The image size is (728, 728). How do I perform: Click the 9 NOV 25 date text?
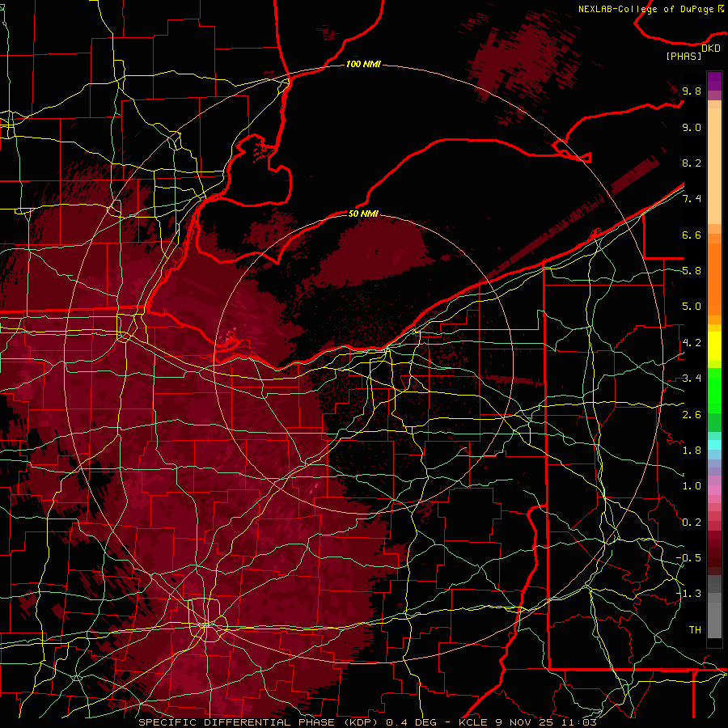tap(525, 722)
